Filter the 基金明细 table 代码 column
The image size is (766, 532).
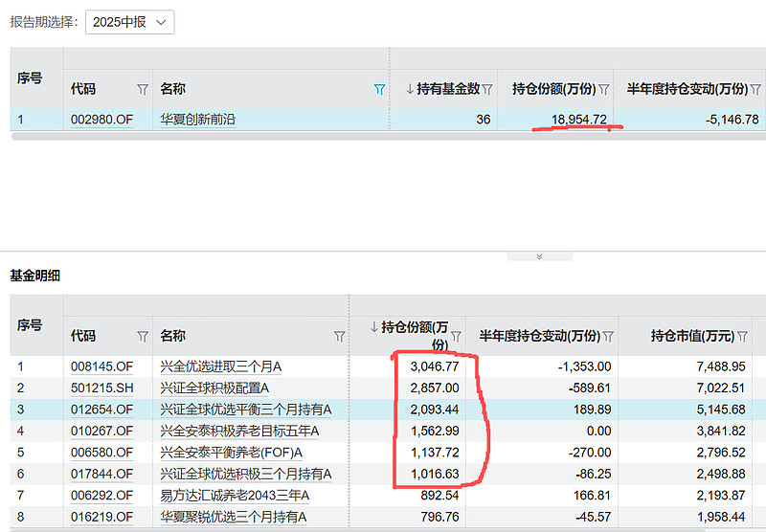(x=142, y=336)
